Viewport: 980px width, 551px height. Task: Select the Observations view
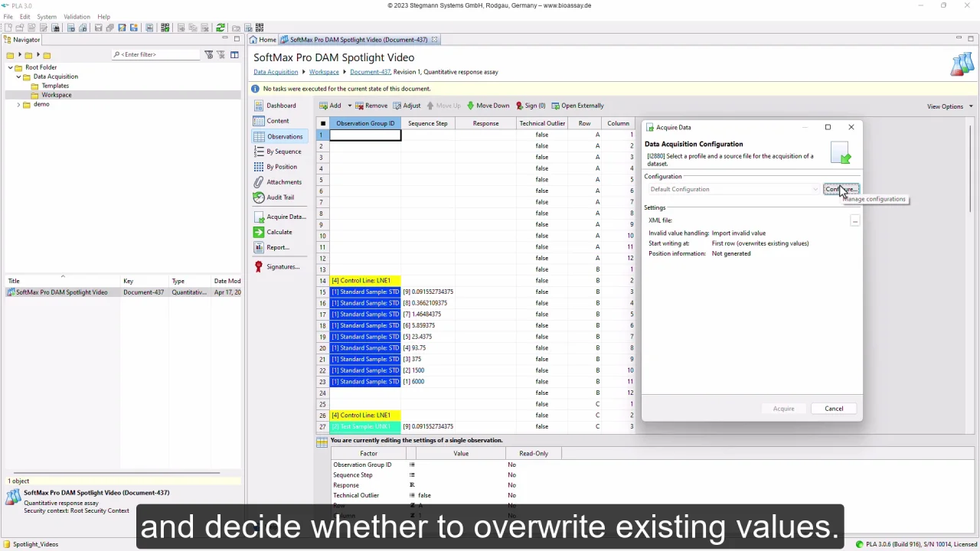click(279, 136)
